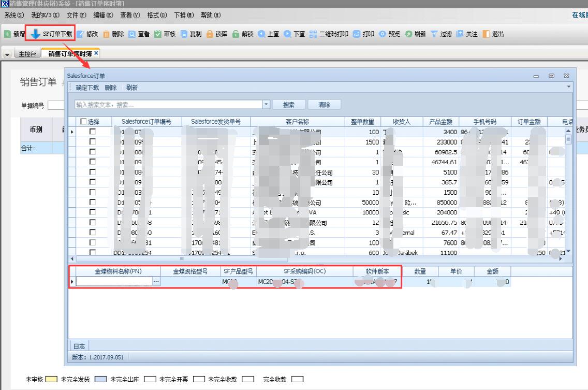The height and width of the screenshot is (390, 588).
Task: Click the 下查 toolbar icon
Action: (x=288, y=34)
